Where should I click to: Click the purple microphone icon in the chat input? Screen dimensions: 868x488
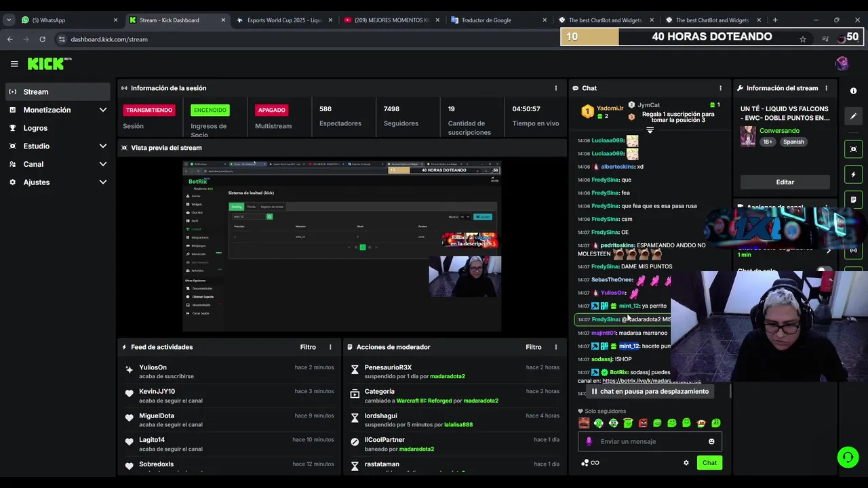(x=588, y=441)
